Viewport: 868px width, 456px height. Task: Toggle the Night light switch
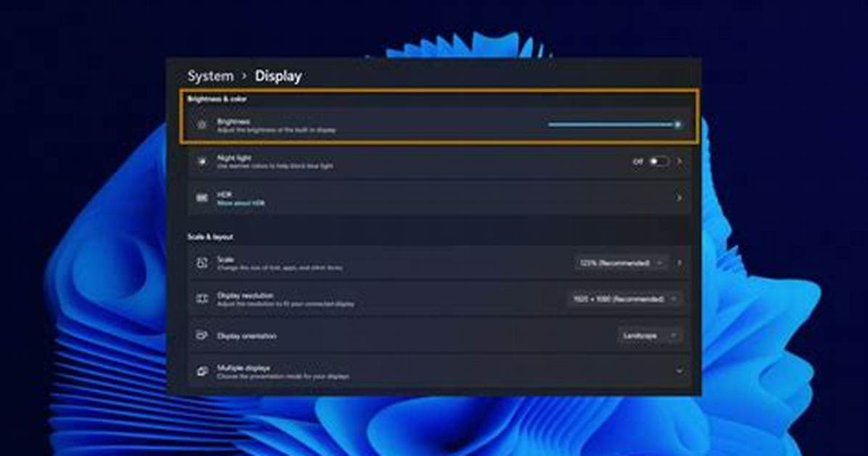click(x=659, y=161)
